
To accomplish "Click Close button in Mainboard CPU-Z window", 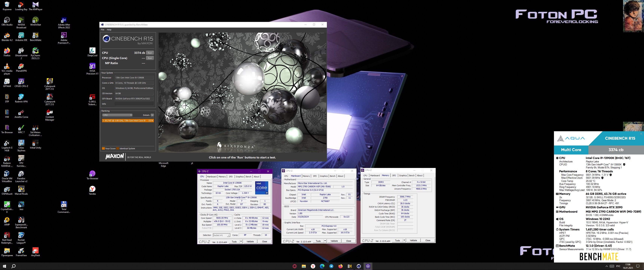I will (x=349, y=241).
